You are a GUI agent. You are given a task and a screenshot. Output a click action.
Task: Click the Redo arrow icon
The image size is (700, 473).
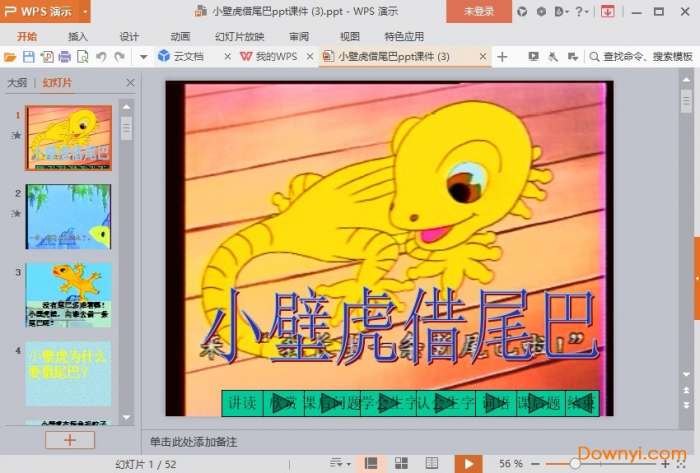click(x=119, y=57)
